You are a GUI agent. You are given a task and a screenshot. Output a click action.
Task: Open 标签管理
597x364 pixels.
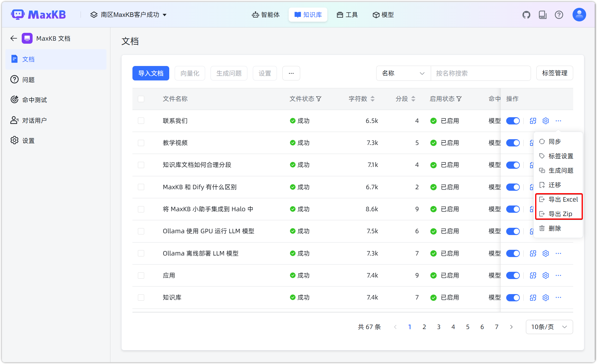554,73
